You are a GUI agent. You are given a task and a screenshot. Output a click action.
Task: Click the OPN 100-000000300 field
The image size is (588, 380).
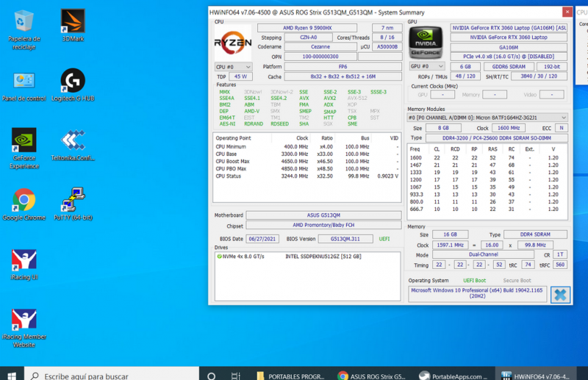pyautogui.click(x=320, y=57)
